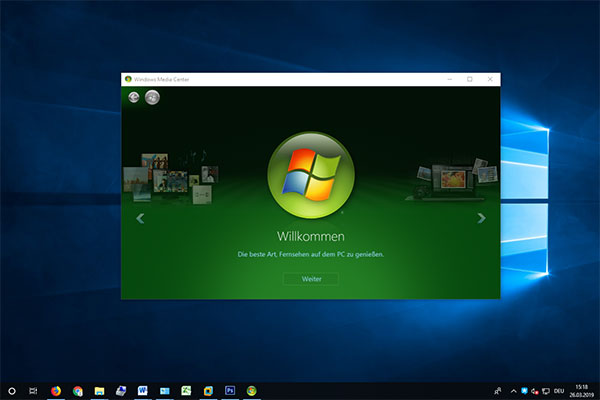Click the Windows Media Center title text

(x=161, y=79)
